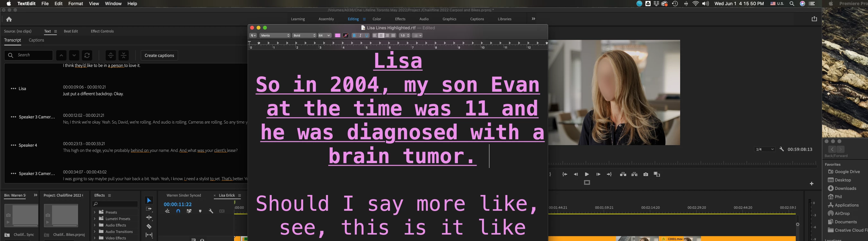
Task: Open timeline display settings wrench
Action: tap(211, 211)
